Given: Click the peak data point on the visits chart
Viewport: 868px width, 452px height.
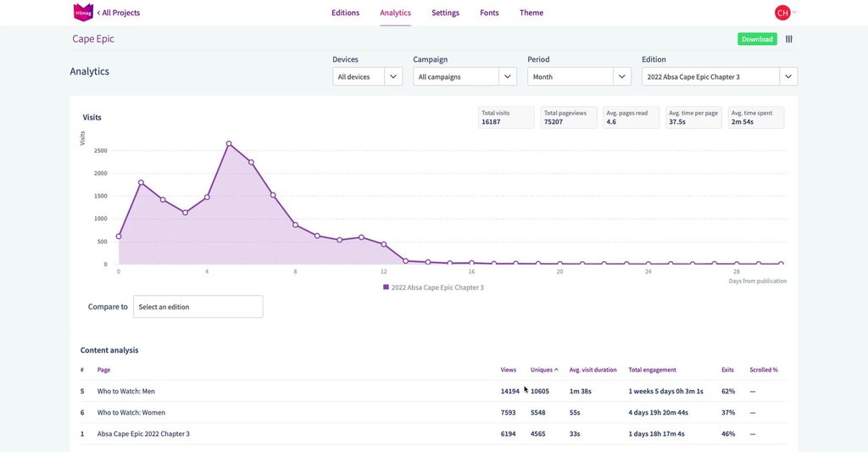Looking at the screenshot, I should click(229, 143).
